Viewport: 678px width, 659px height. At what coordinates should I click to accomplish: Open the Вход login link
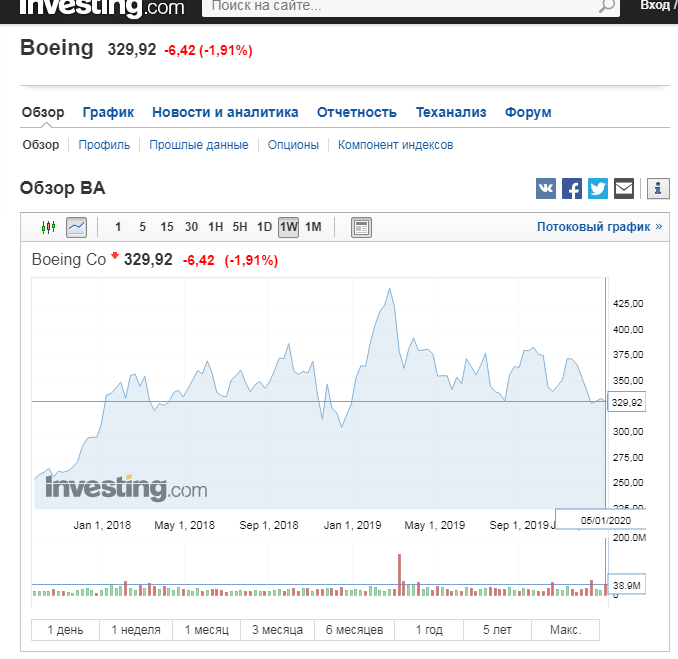657,5
